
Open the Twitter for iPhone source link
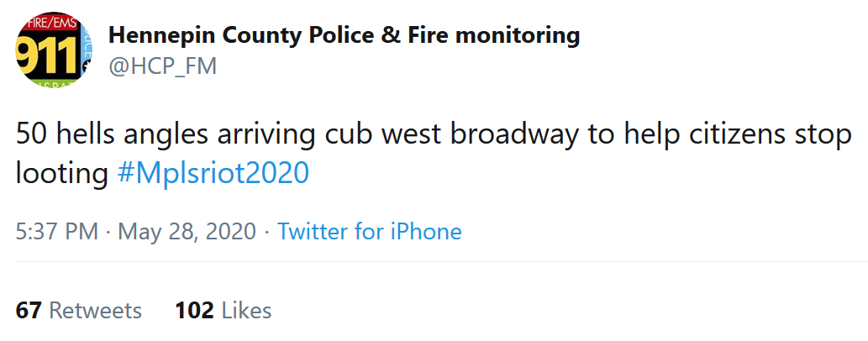point(369,231)
